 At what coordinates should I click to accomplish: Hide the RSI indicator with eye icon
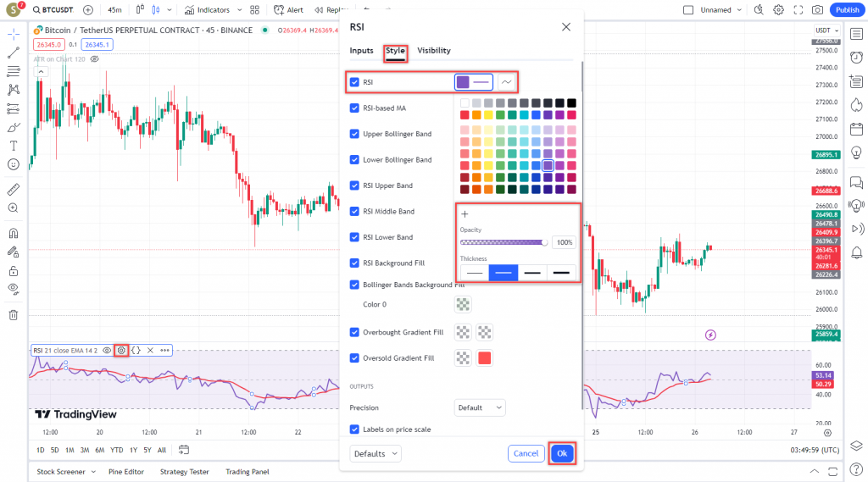(x=107, y=351)
